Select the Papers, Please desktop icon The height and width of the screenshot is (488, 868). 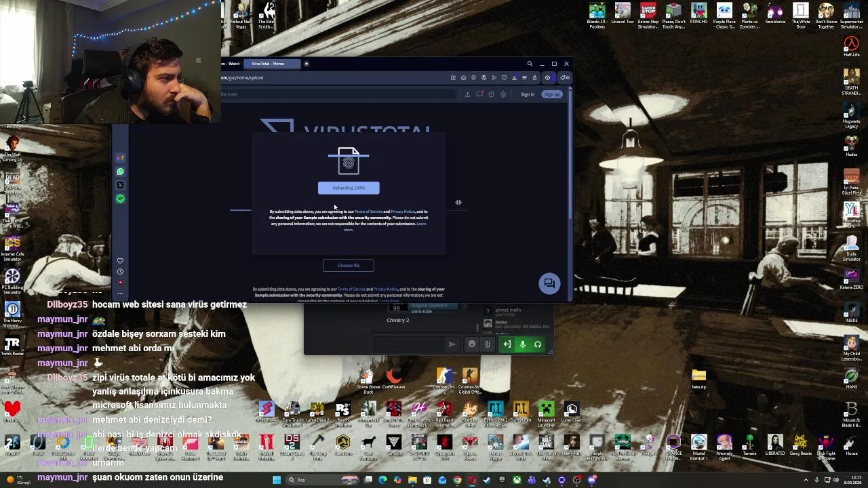pyautogui.click(x=470, y=447)
